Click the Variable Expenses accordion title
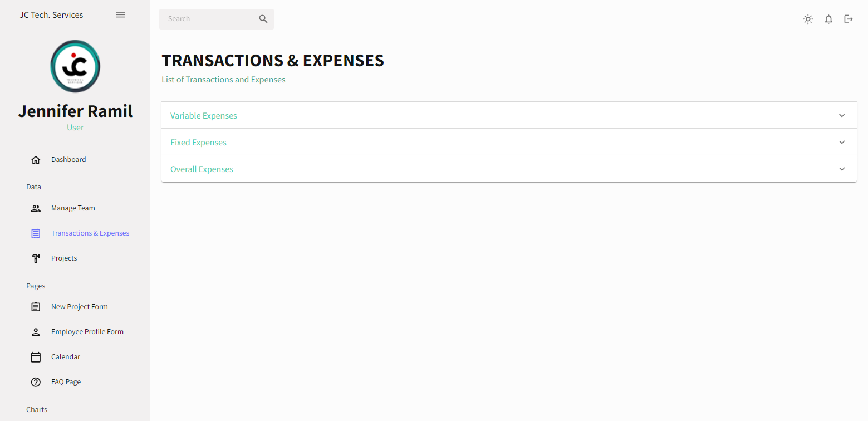The height and width of the screenshot is (421, 868). 204,116
